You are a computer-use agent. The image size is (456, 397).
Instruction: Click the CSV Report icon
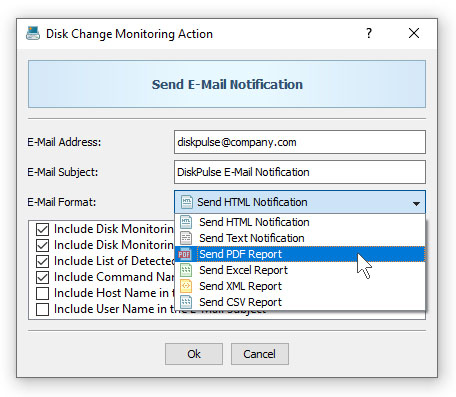coord(186,302)
